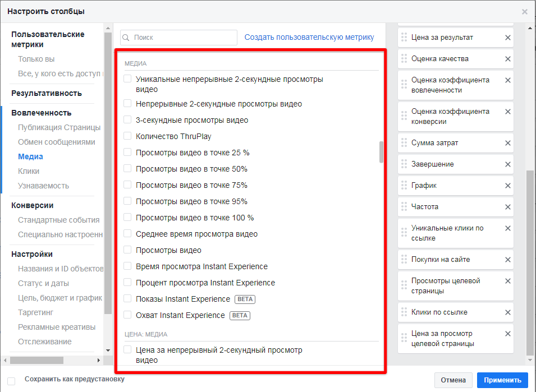The width and height of the screenshot is (536, 392).
Task: Remove "Покупки на сайте" column
Action: pyautogui.click(x=507, y=260)
